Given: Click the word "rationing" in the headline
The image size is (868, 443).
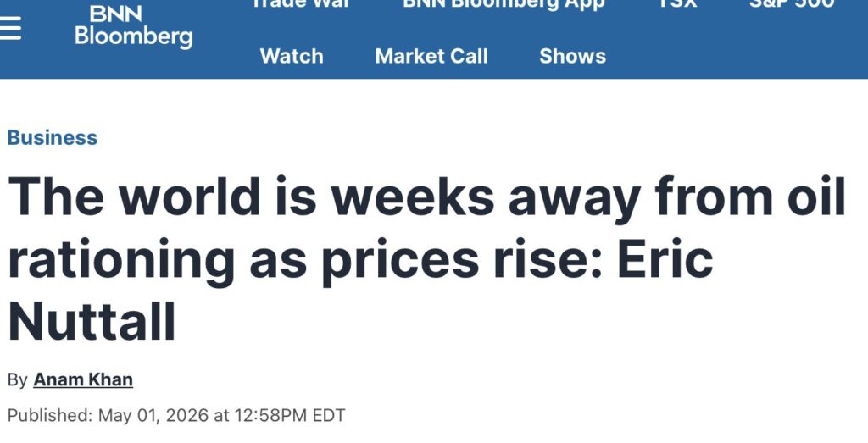Looking at the screenshot, I should coord(121,261).
